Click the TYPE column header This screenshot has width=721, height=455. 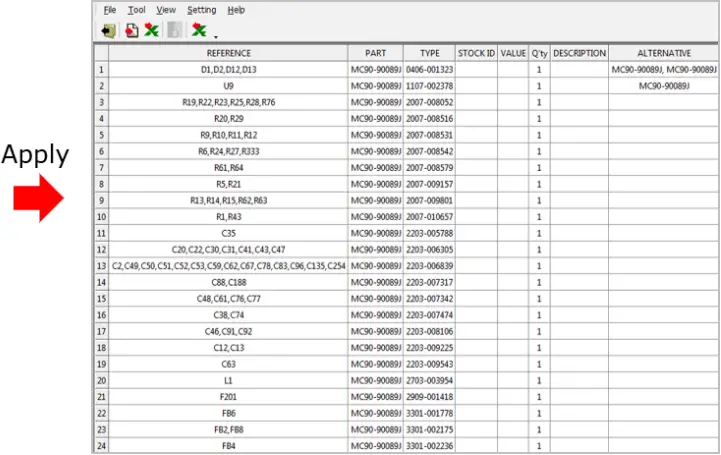[x=429, y=53]
